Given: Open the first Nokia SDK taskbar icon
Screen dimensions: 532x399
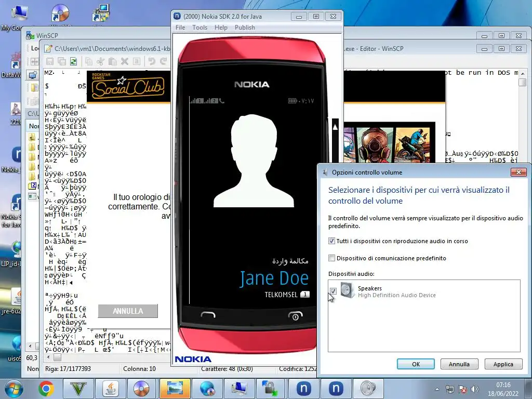Looking at the screenshot, I should pos(303,389).
